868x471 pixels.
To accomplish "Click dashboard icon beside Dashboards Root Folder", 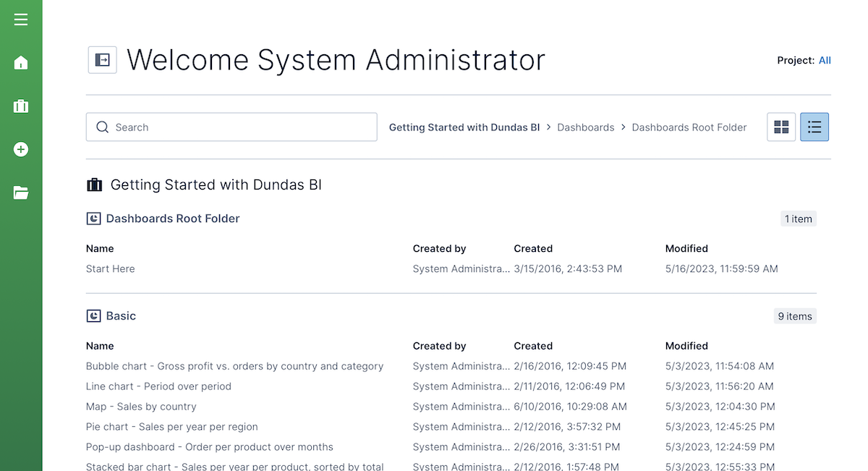I will 93,218.
